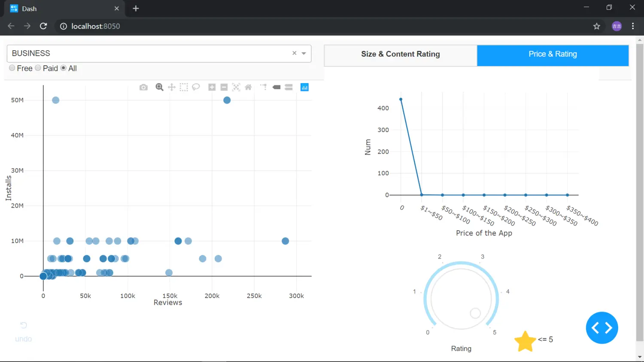Compare data on hover
Viewport: 644px width, 362px height.
coord(289,87)
